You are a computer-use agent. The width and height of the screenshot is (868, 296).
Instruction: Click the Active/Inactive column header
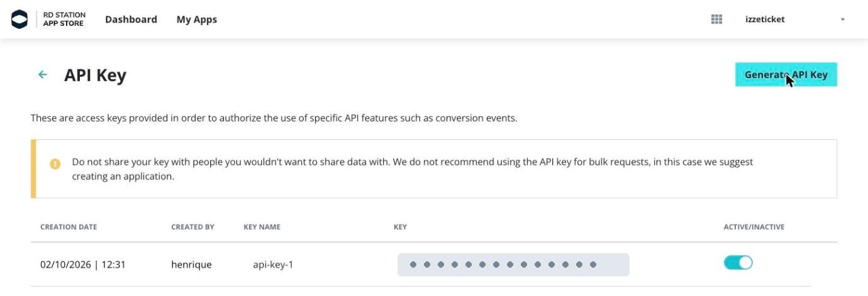[x=754, y=227]
